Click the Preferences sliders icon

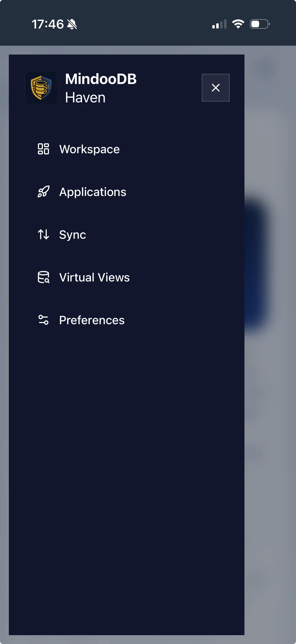43,320
